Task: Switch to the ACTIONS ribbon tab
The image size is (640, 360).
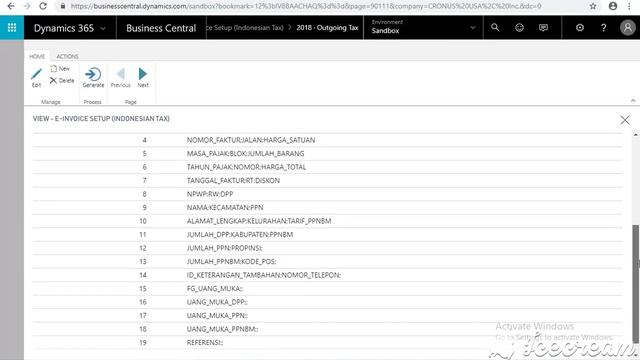Action: tap(67, 56)
